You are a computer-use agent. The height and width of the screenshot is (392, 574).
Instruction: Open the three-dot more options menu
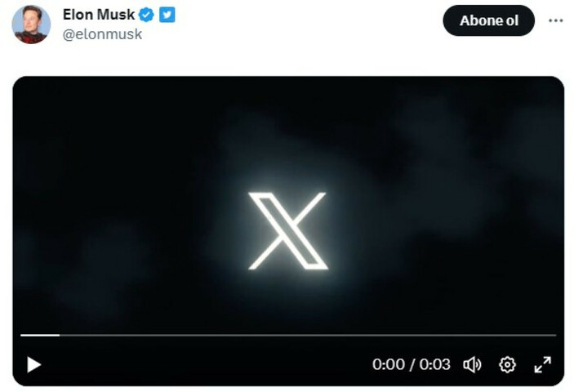pos(556,20)
